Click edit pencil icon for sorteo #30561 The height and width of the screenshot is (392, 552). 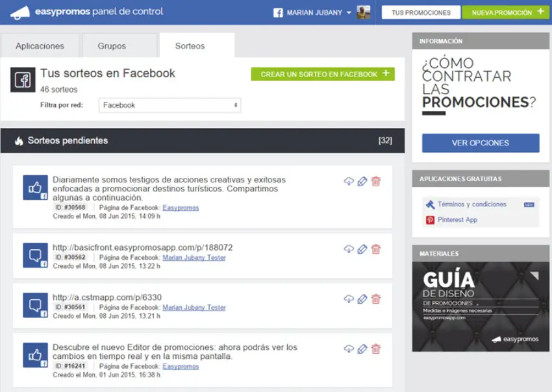pyautogui.click(x=362, y=299)
